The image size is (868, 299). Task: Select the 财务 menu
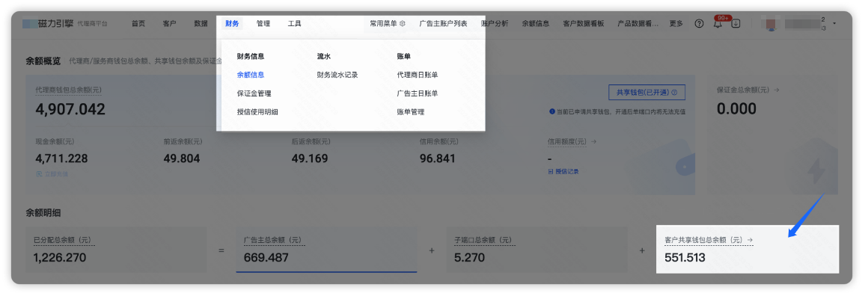pos(232,24)
